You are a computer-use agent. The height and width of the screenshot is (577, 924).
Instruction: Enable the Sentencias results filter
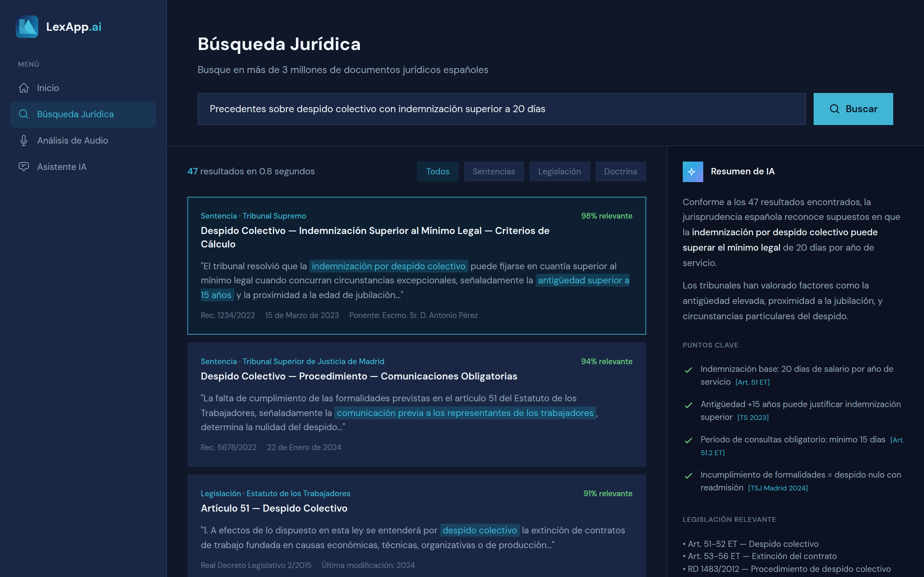pos(494,171)
